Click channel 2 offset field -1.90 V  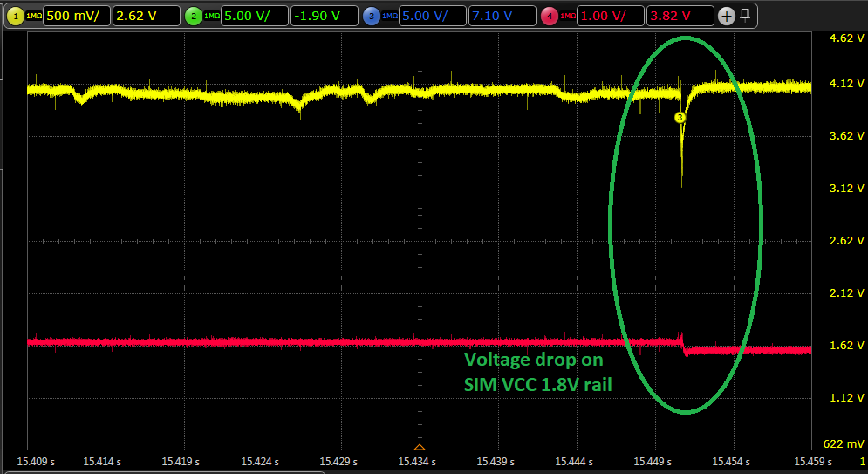click(325, 16)
